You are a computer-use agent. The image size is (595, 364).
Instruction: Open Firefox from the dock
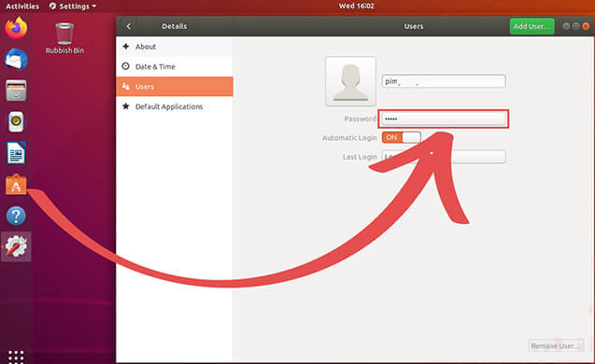[16, 28]
